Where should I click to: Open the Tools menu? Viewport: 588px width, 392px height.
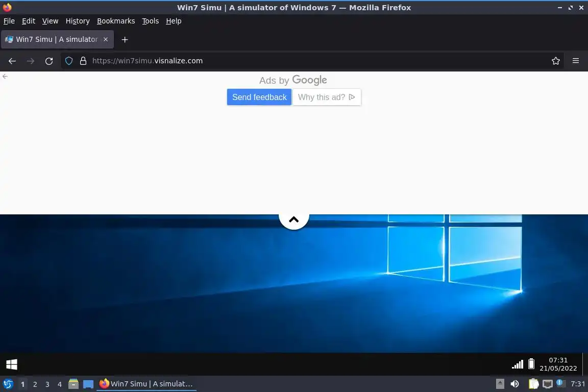(x=151, y=21)
